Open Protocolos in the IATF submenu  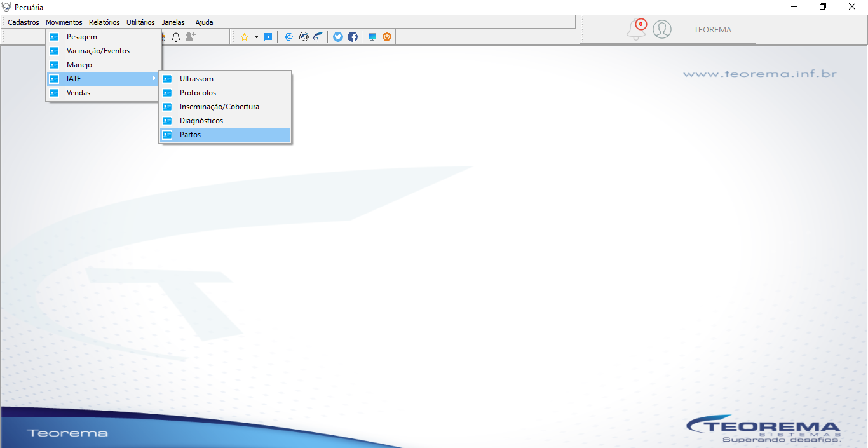pos(225,93)
